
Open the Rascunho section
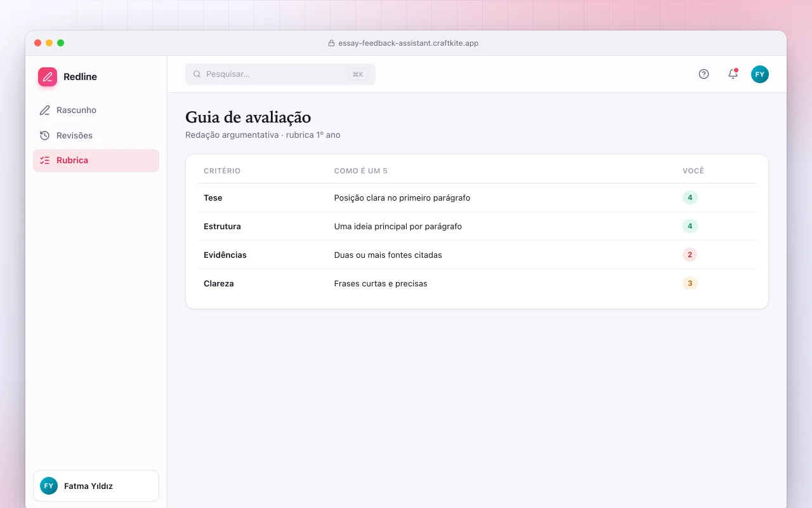pyautogui.click(x=96, y=110)
